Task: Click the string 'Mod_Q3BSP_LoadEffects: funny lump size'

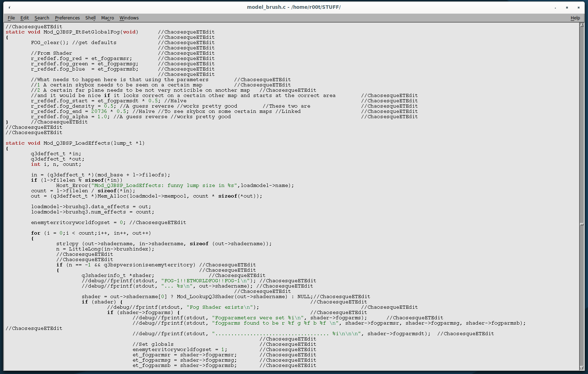Action: pyautogui.click(x=154, y=186)
